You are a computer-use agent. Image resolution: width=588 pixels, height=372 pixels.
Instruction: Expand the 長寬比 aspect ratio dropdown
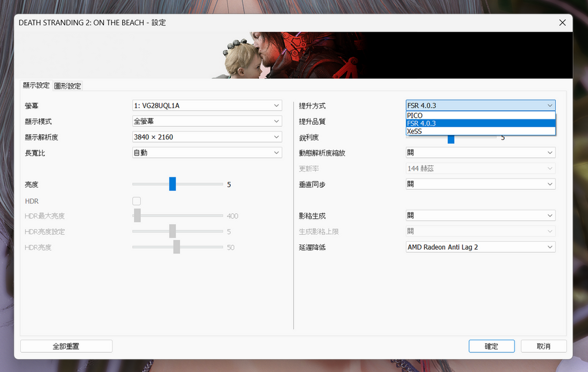click(207, 153)
